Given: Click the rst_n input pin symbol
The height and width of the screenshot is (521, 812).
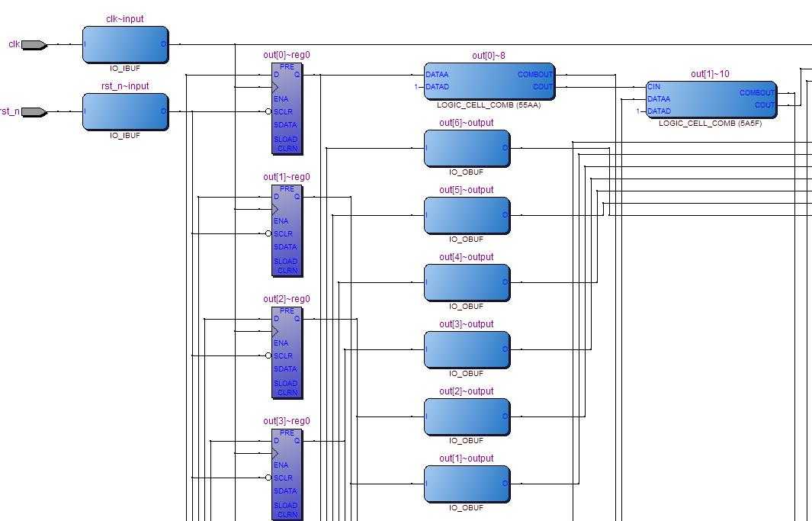Looking at the screenshot, I should point(34,112).
